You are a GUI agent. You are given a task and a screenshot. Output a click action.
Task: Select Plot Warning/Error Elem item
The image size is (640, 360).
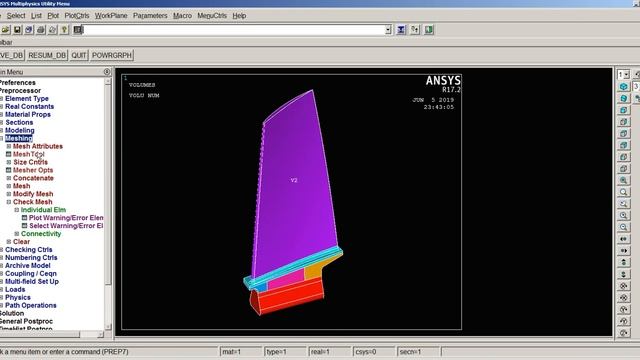[x=66, y=218]
